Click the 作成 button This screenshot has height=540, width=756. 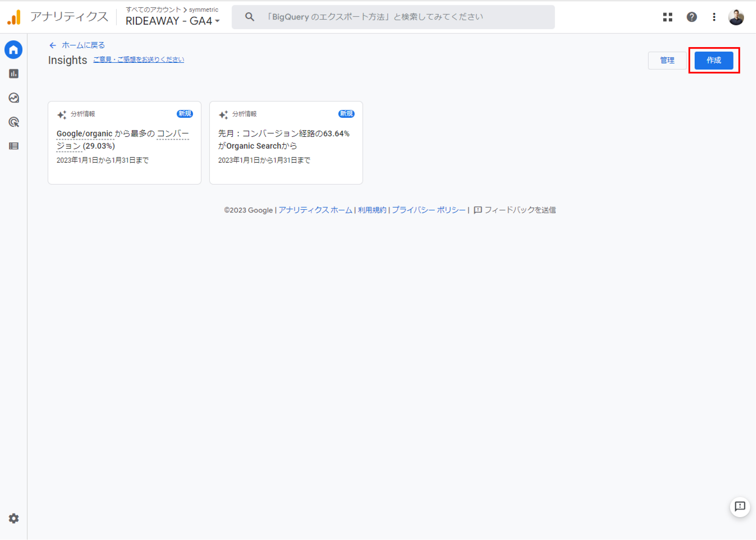(x=714, y=60)
